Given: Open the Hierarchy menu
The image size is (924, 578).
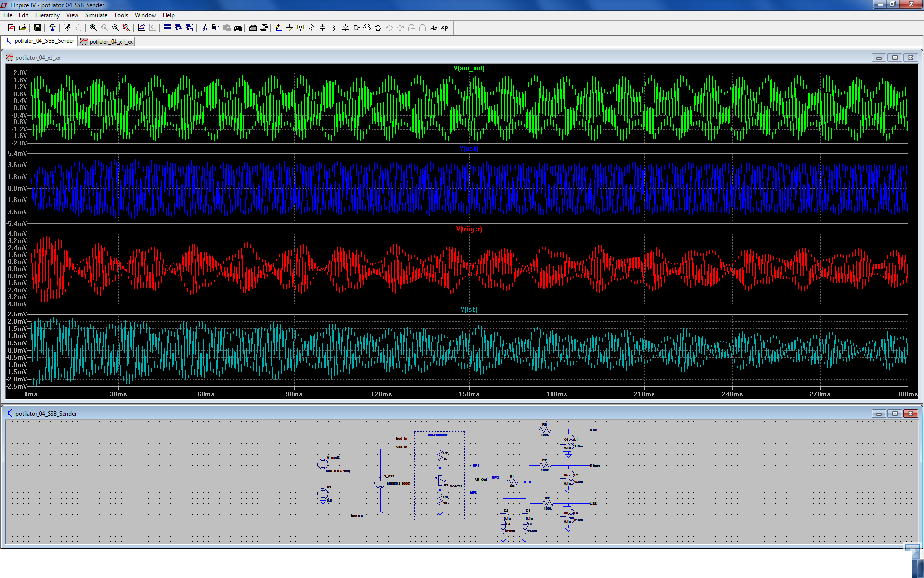Looking at the screenshot, I should pyautogui.click(x=47, y=15).
